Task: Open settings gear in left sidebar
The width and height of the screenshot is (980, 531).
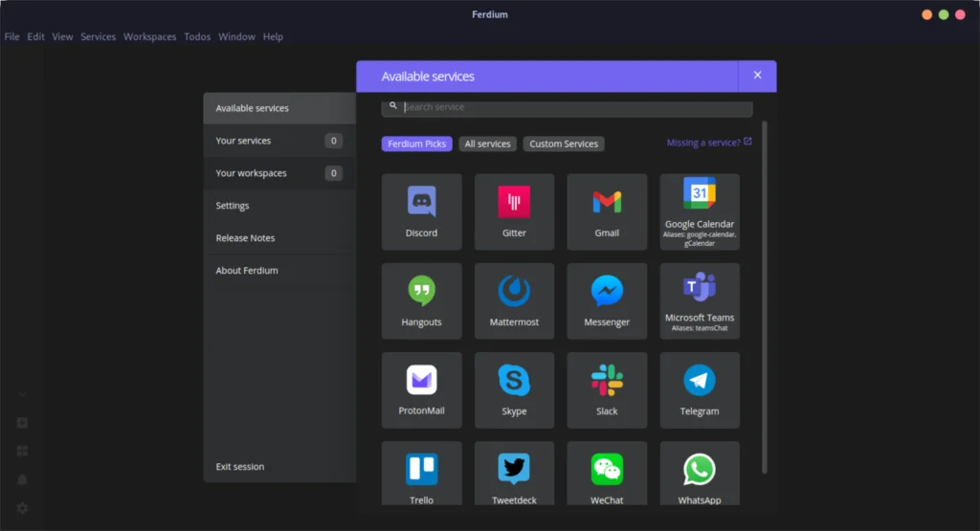Action: (23, 508)
